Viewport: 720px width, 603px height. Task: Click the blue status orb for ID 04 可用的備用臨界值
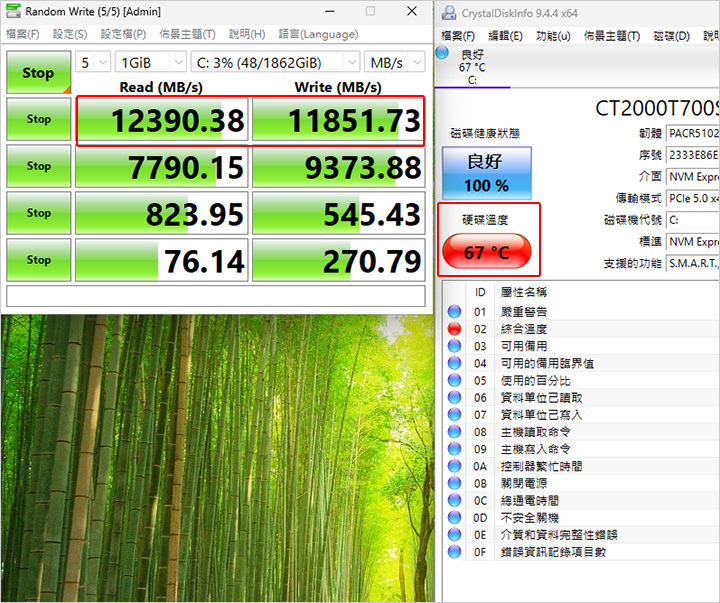[x=454, y=363]
